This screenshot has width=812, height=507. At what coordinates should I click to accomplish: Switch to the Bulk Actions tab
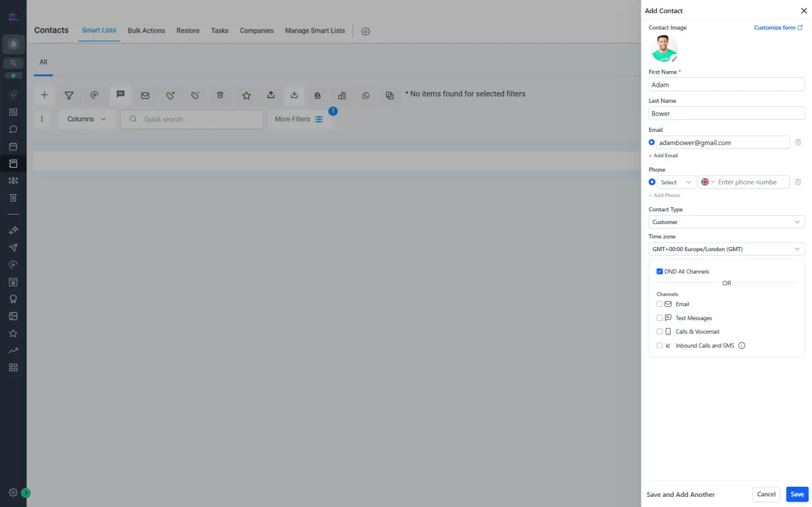pyautogui.click(x=146, y=30)
